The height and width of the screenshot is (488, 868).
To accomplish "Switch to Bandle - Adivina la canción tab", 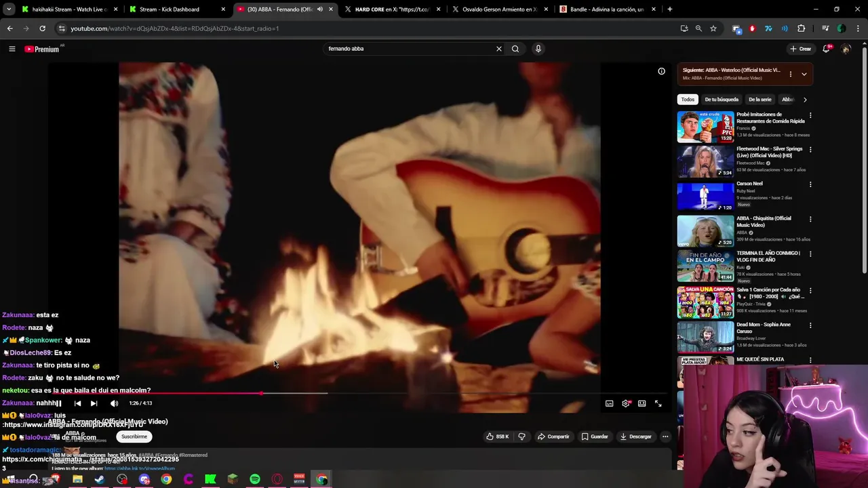I will point(607,9).
